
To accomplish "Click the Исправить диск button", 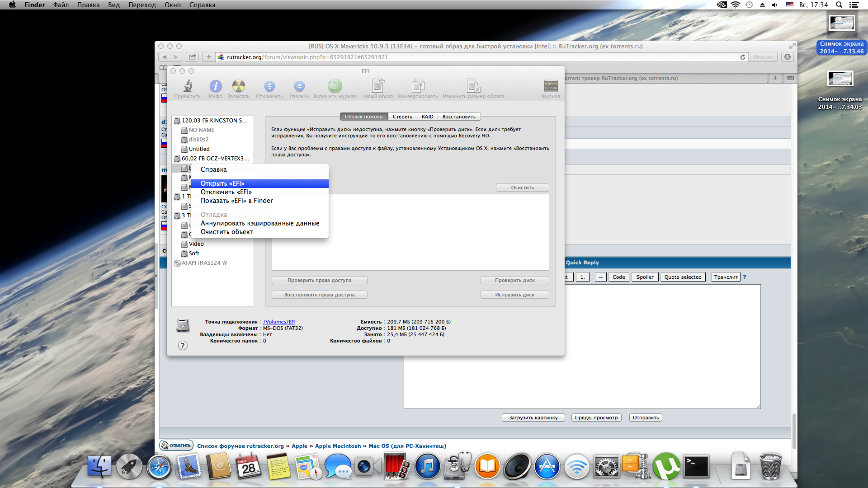I will (x=514, y=295).
